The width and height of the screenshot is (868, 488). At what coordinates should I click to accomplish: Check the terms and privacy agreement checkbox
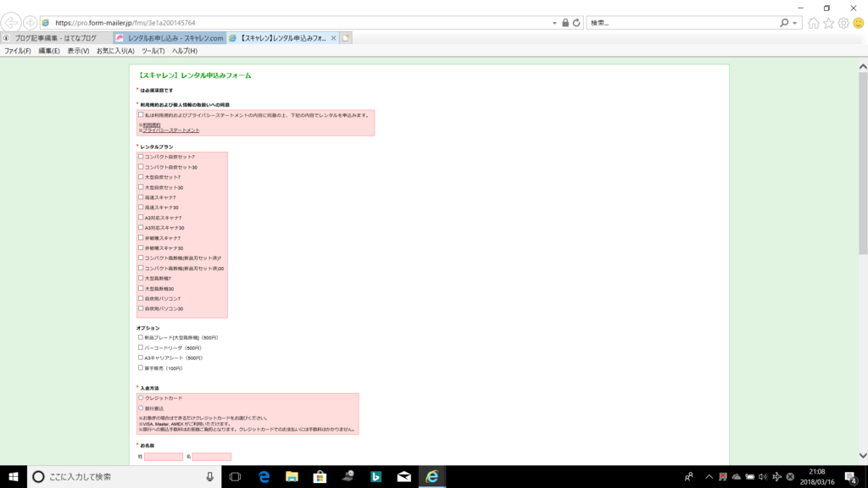coord(141,115)
